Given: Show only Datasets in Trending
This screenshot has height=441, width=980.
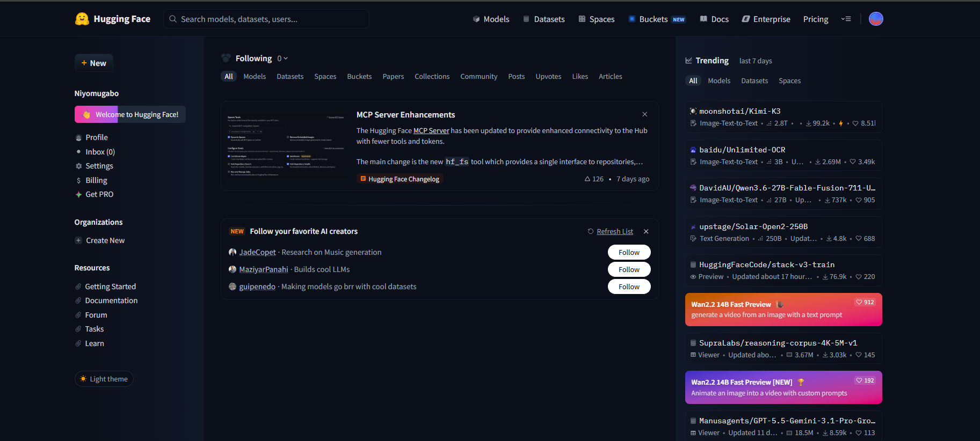Looking at the screenshot, I should click(754, 81).
